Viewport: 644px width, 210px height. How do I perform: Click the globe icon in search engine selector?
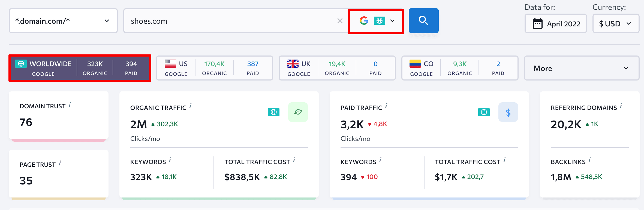[x=380, y=21]
